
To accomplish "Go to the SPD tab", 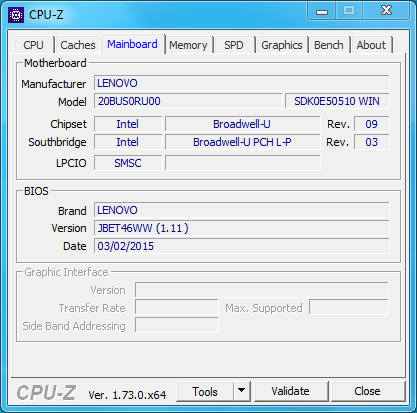I will click(234, 45).
